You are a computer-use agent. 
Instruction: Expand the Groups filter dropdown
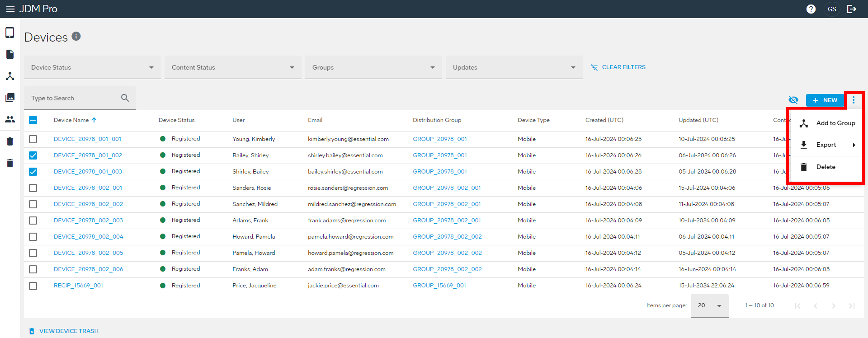pos(373,67)
